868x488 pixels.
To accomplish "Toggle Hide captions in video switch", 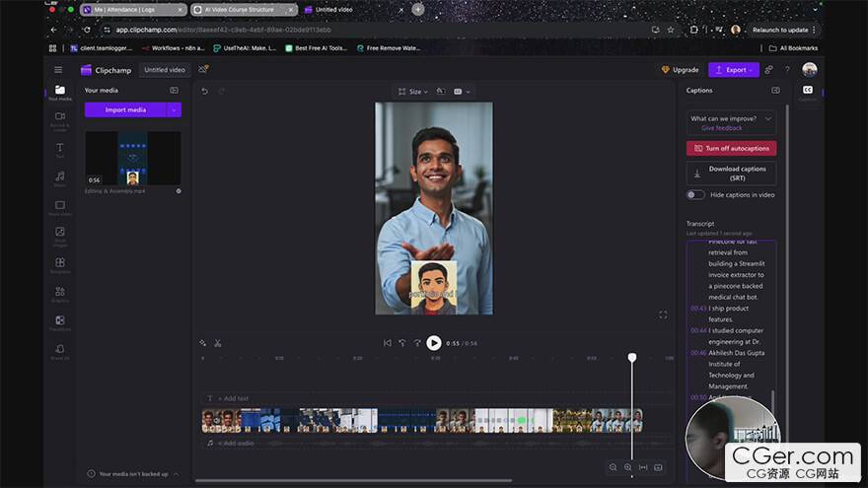I will (x=696, y=195).
